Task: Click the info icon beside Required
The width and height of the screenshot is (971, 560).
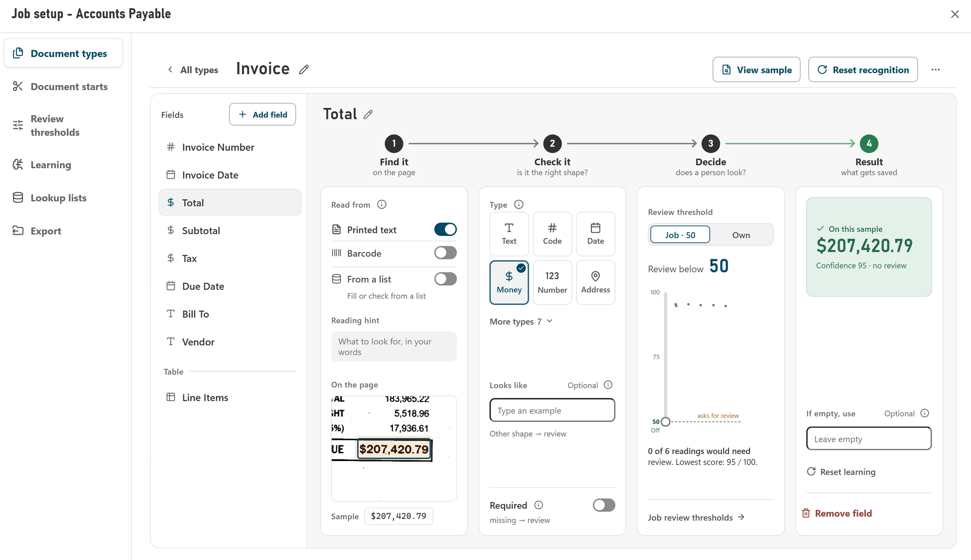Action: pos(539,505)
